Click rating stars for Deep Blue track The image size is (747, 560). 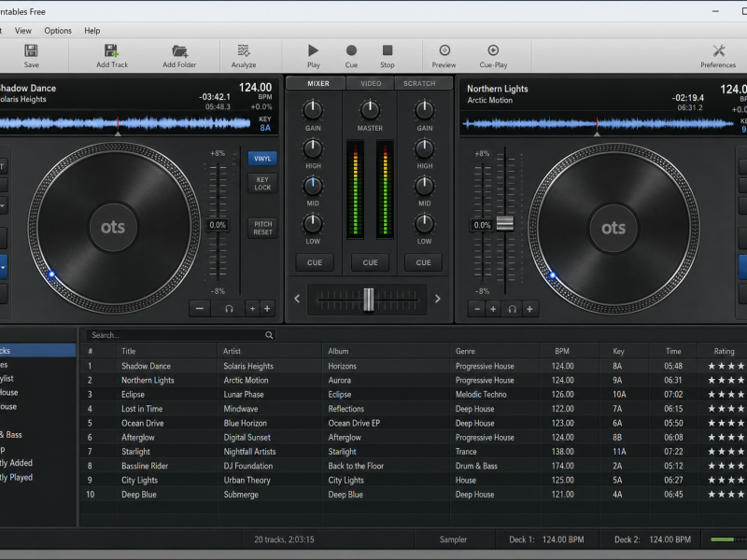[726, 495]
